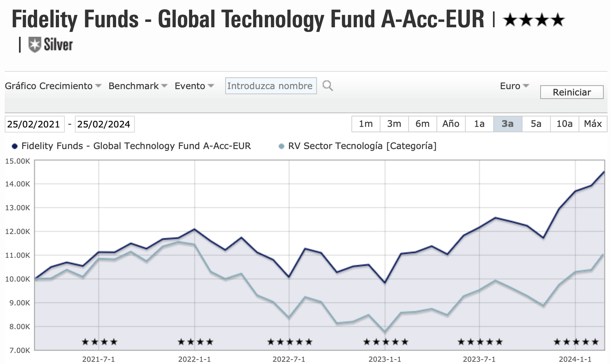
Task: Open the Gráfico Crecimiento dropdown
Action: pyautogui.click(x=53, y=86)
